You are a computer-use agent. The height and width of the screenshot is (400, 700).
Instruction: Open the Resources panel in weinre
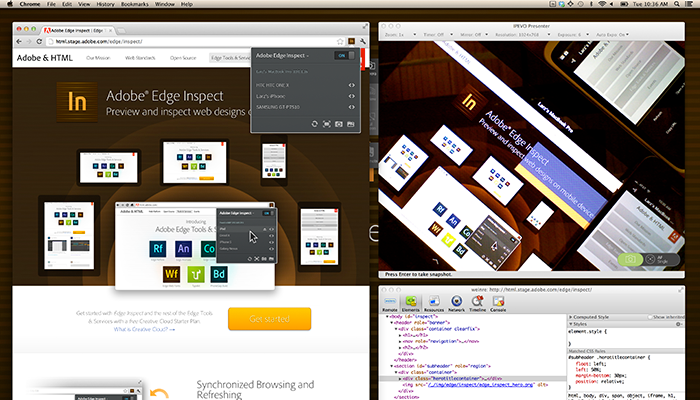433,304
